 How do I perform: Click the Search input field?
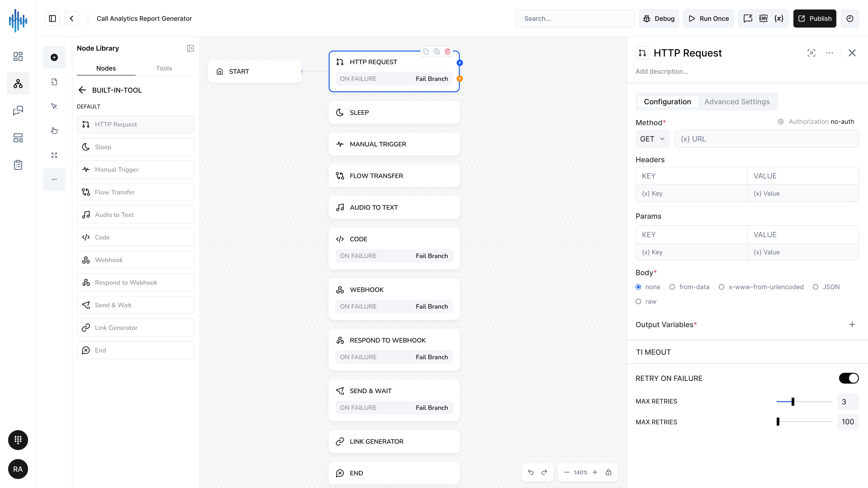click(575, 19)
